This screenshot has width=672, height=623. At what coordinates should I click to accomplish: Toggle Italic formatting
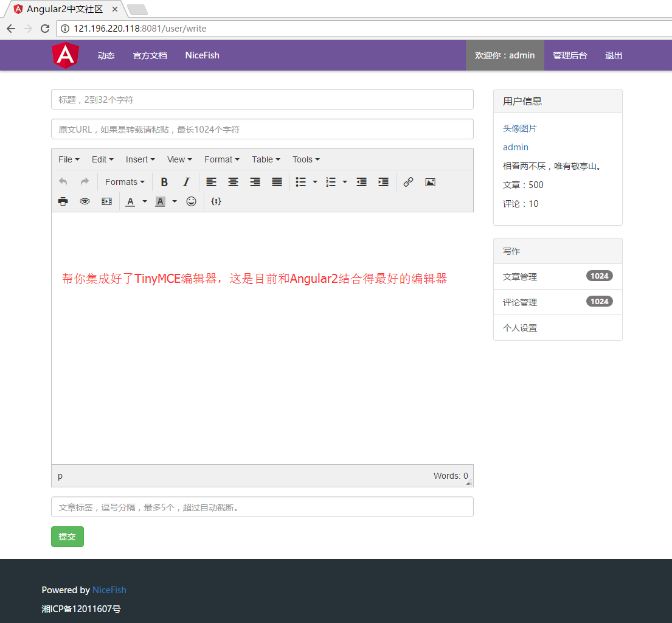pyautogui.click(x=186, y=182)
